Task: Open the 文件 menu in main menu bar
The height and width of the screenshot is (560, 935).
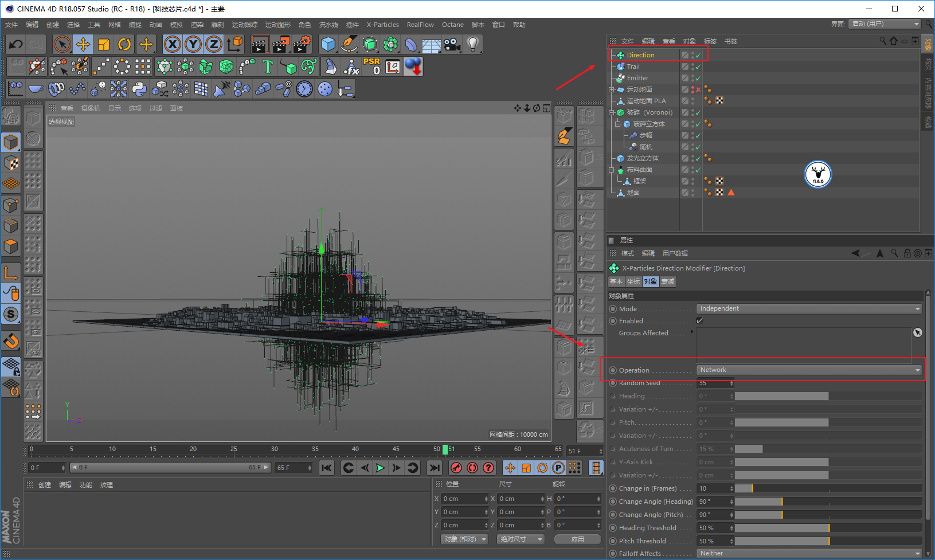Action: coord(11,25)
